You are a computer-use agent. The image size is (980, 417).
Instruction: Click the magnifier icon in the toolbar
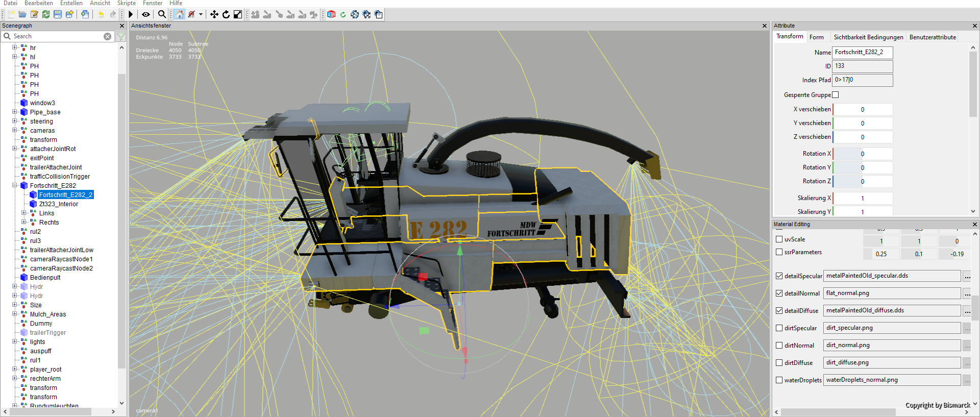tap(162, 14)
